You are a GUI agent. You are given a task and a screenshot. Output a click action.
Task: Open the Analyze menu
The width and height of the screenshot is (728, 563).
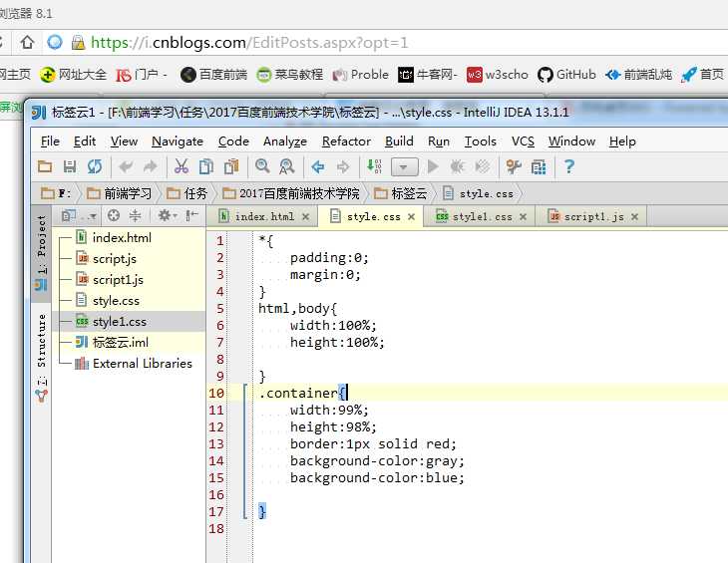click(x=285, y=141)
